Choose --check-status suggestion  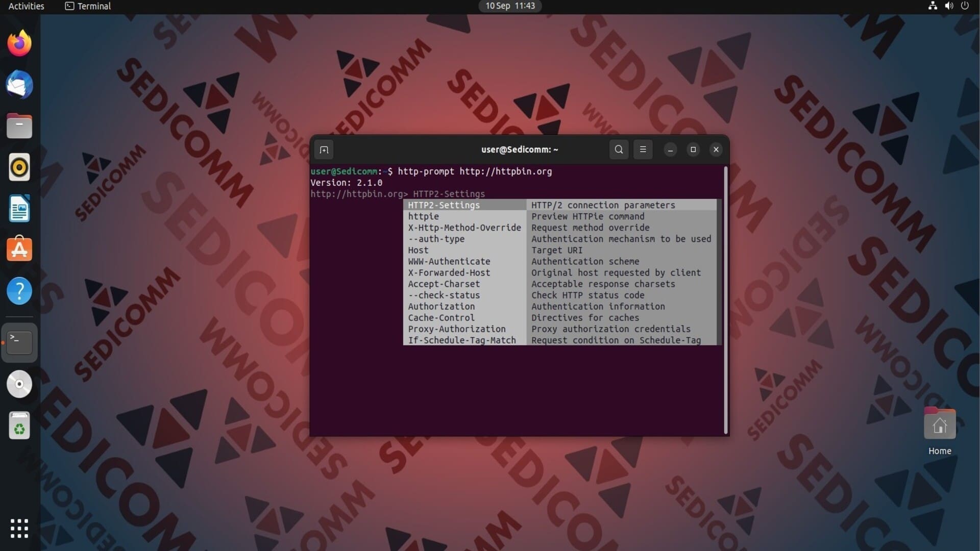(x=464, y=295)
